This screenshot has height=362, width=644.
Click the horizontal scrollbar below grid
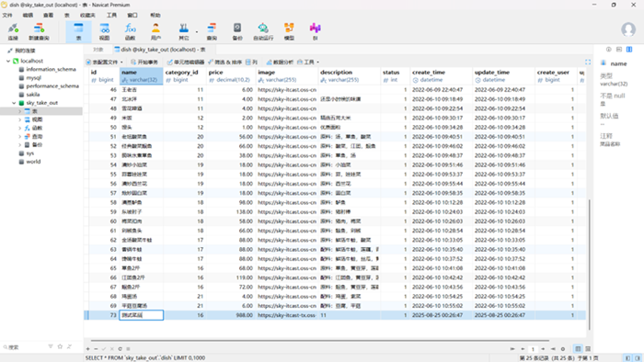coord(320,340)
